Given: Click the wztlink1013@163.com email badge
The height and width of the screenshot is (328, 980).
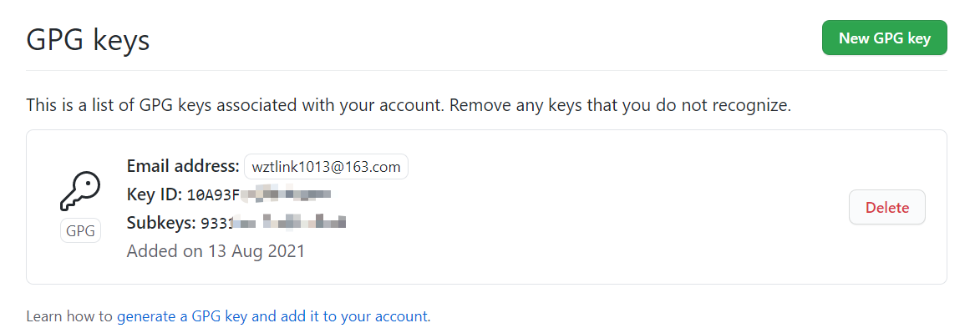Looking at the screenshot, I should (x=326, y=167).
